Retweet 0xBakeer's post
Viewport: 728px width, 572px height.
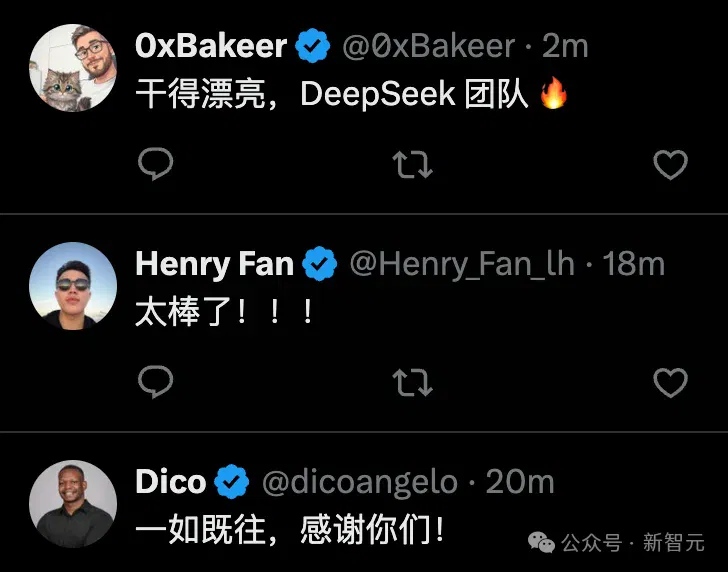(x=412, y=164)
